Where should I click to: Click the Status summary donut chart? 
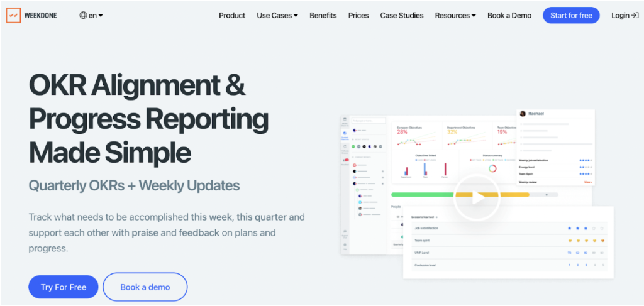point(492,168)
